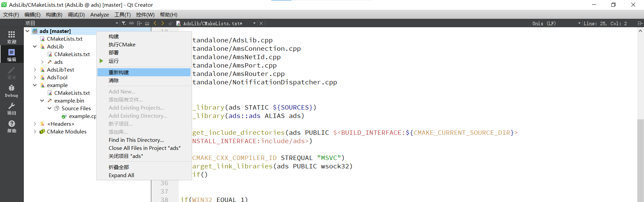Collapse the ads [master] project node
This screenshot has height=202, width=644.
(28, 31)
